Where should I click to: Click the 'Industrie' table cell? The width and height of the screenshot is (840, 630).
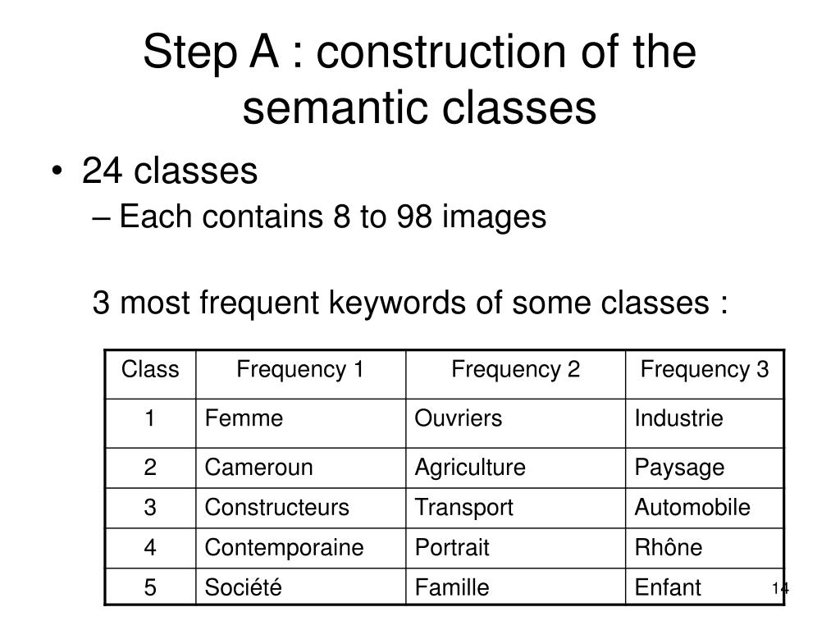pos(705,423)
